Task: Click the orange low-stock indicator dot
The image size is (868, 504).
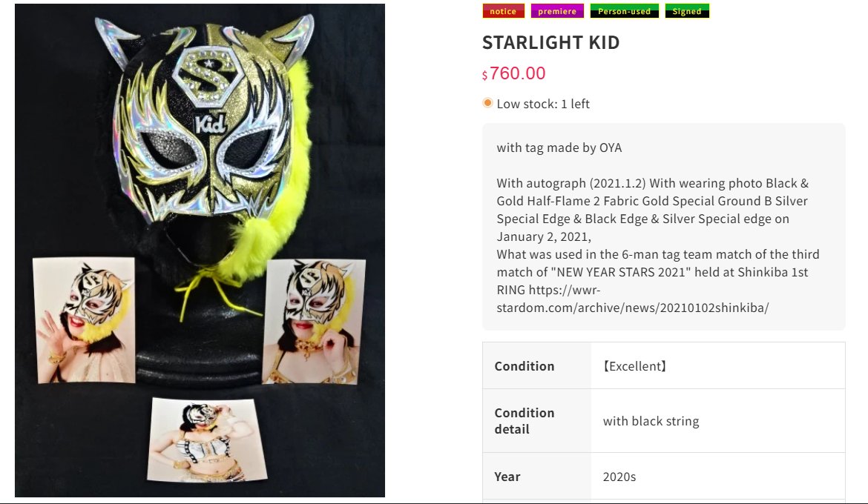Action: coord(487,103)
